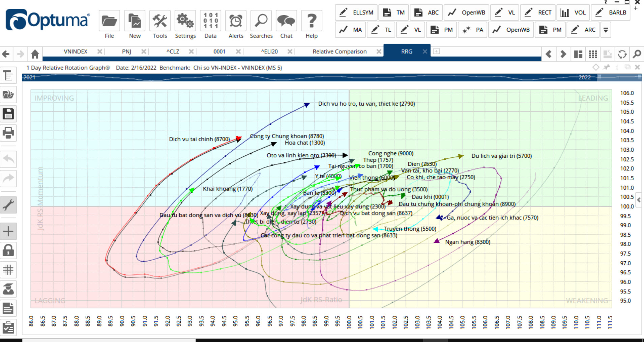The height and width of the screenshot is (342, 644).
Task: Open the tile grid layout button
Action: point(593,54)
